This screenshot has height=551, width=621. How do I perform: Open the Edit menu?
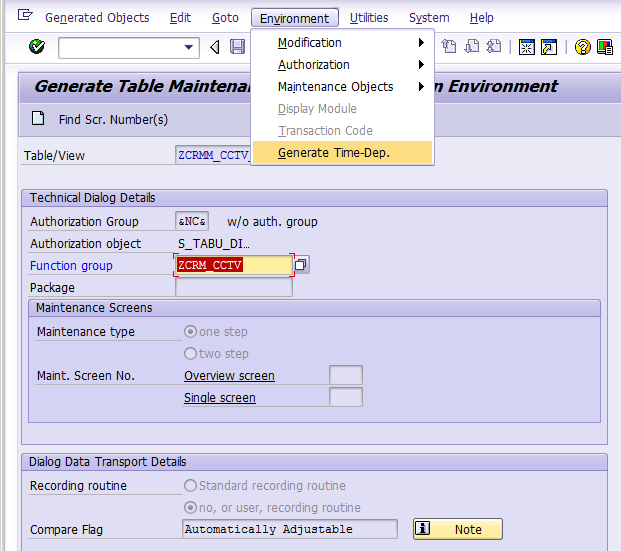point(180,18)
